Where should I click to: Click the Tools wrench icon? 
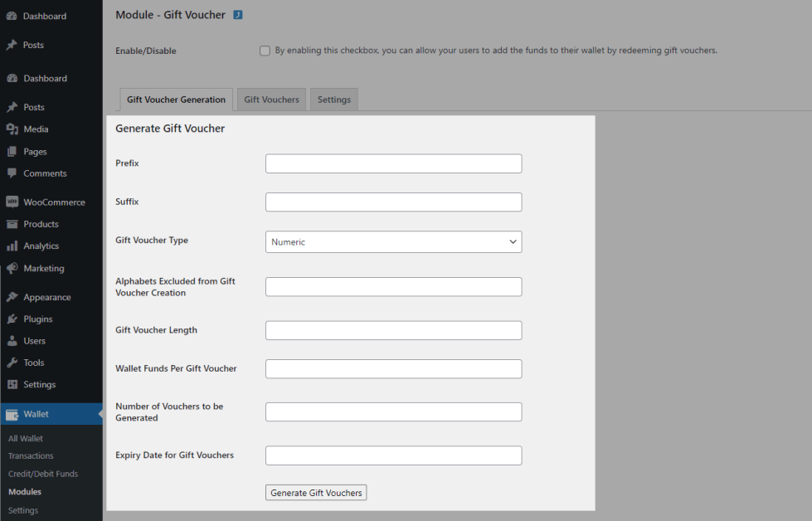tap(12, 363)
